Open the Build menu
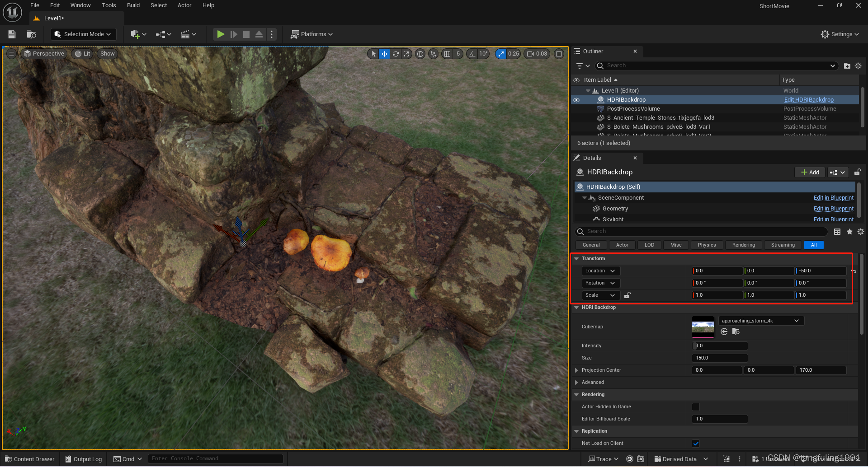Image resolution: width=868 pixels, height=467 pixels. point(133,5)
